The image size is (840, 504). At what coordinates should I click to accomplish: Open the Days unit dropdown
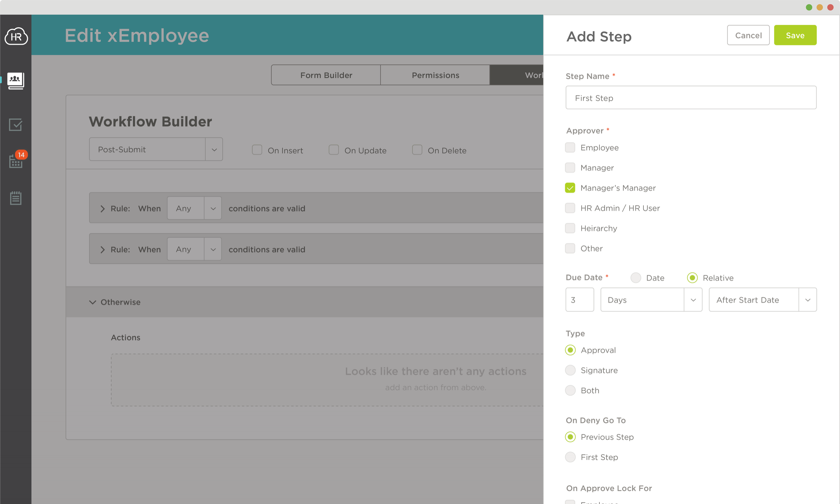651,300
